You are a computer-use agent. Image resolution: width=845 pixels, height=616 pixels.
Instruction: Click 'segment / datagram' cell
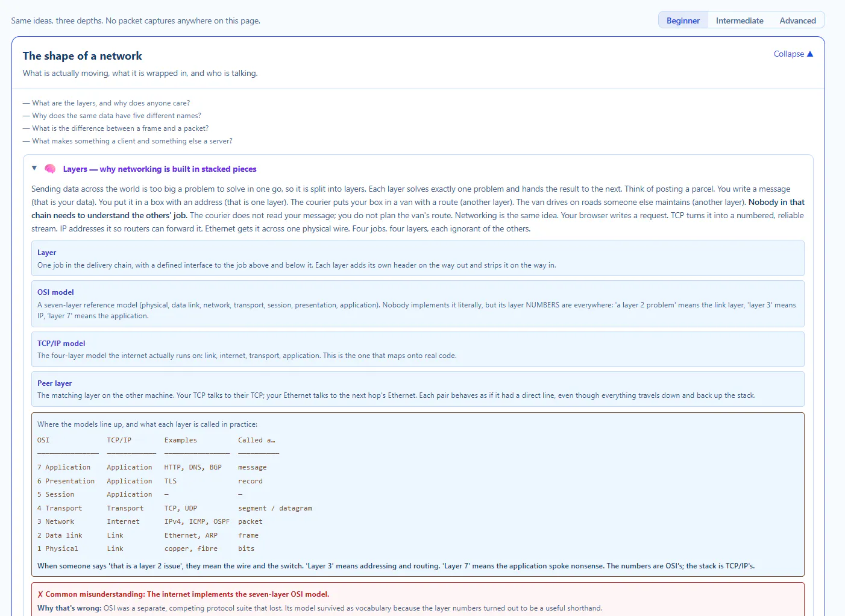[x=275, y=508]
